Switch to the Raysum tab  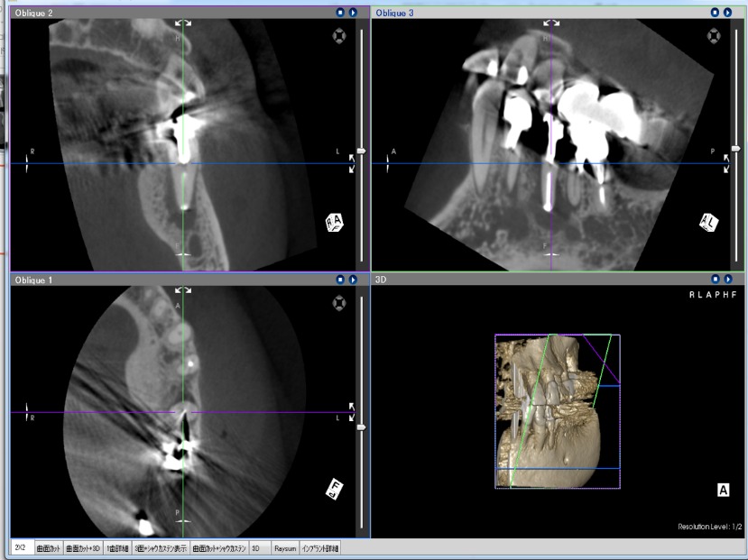point(284,547)
